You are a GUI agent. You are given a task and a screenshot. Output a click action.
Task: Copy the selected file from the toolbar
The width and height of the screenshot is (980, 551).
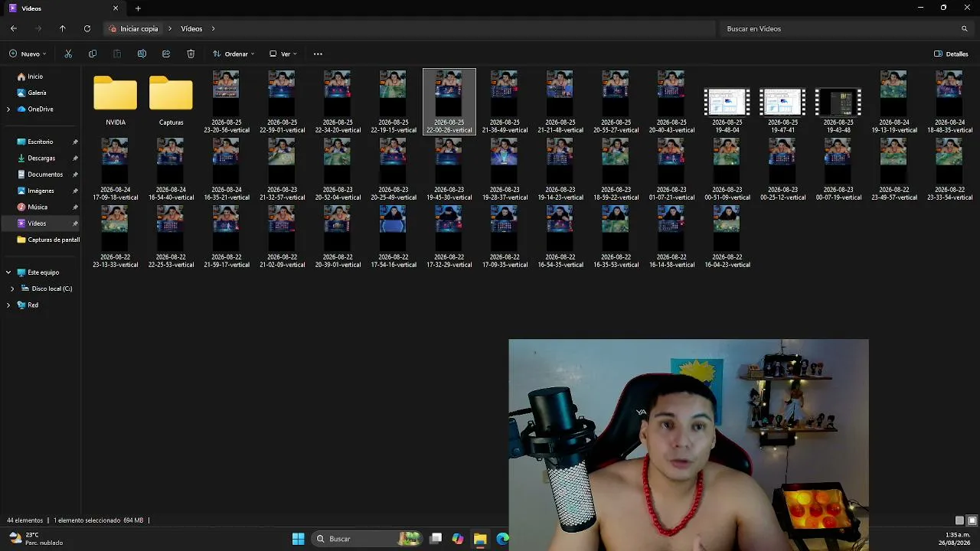[93, 54]
